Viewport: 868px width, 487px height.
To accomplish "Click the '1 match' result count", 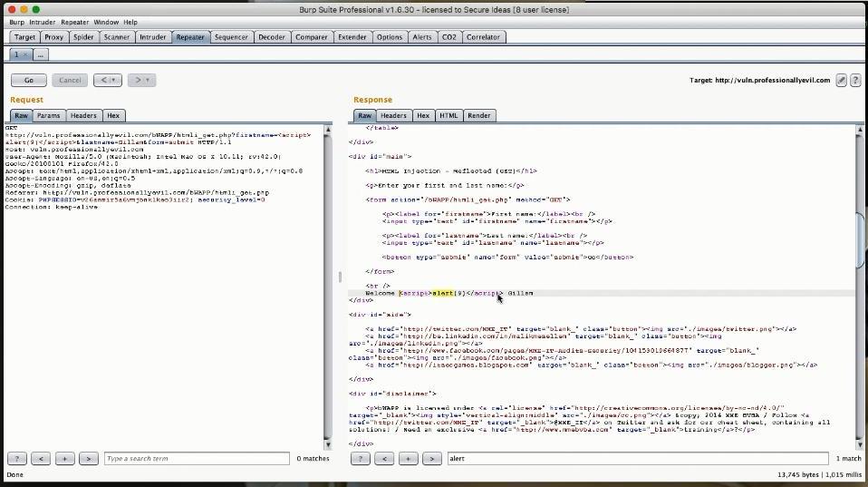I will 849,459.
